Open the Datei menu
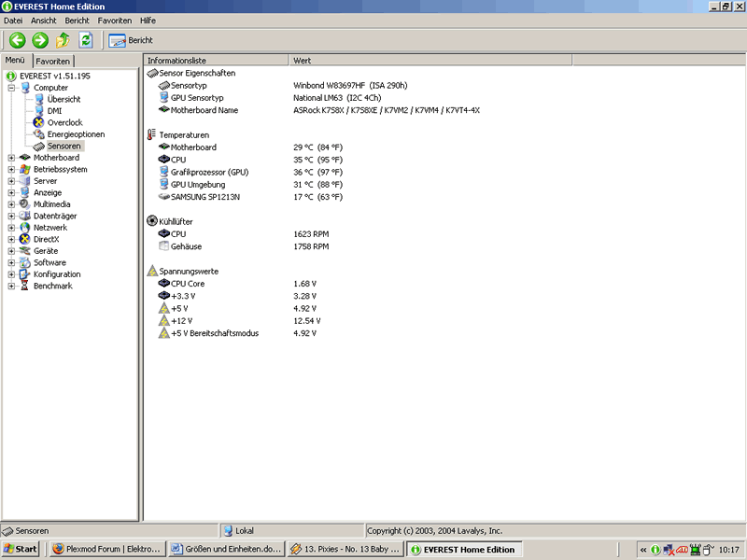The height and width of the screenshot is (560, 747). pos(13,20)
